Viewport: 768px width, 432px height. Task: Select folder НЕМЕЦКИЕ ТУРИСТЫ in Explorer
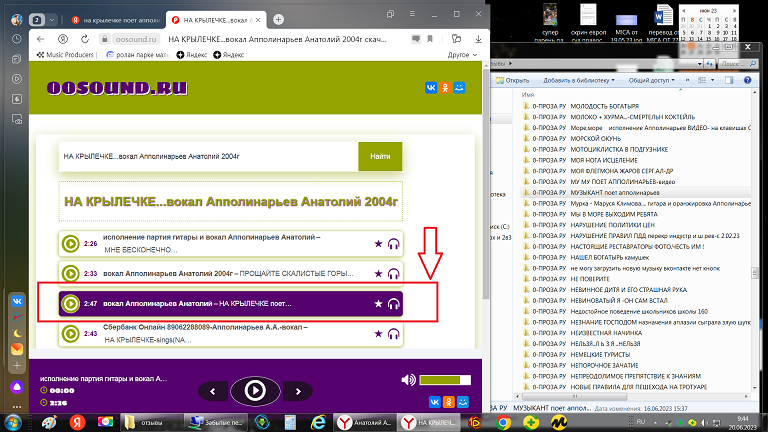pyautogui.click(x=576, y=355)
